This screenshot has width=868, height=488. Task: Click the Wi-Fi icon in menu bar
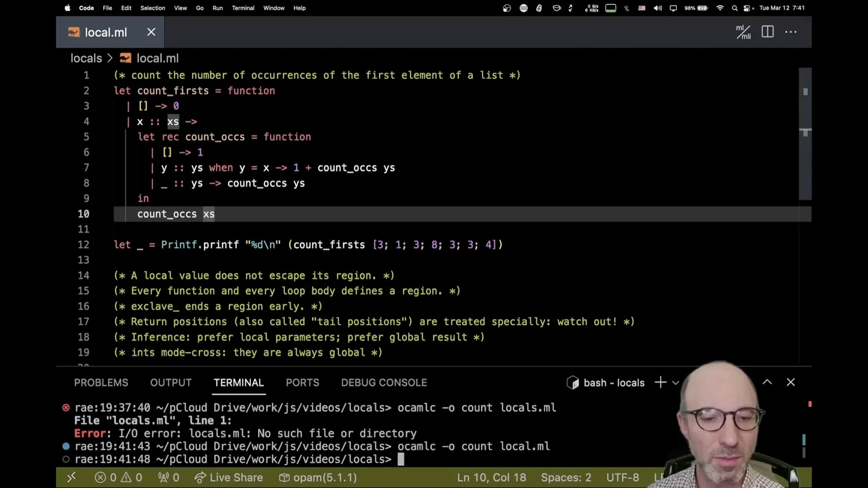[720, 8]
